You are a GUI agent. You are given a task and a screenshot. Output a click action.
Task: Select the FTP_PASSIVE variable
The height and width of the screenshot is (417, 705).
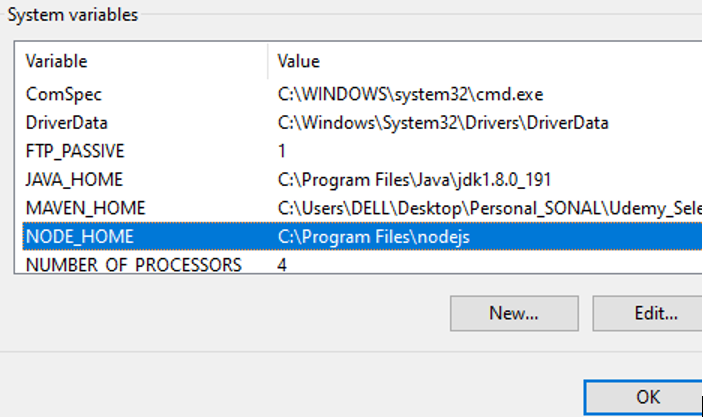tap(75, 151)
